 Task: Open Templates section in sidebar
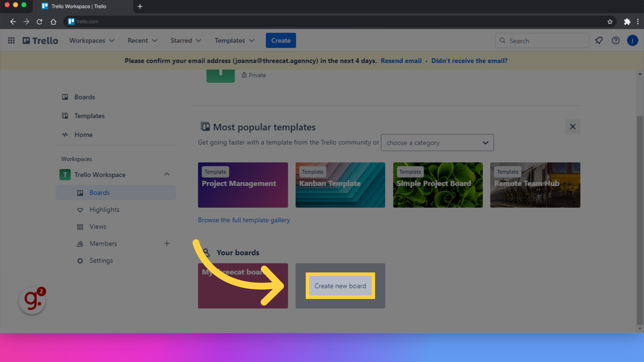click(x=89, y=115)
